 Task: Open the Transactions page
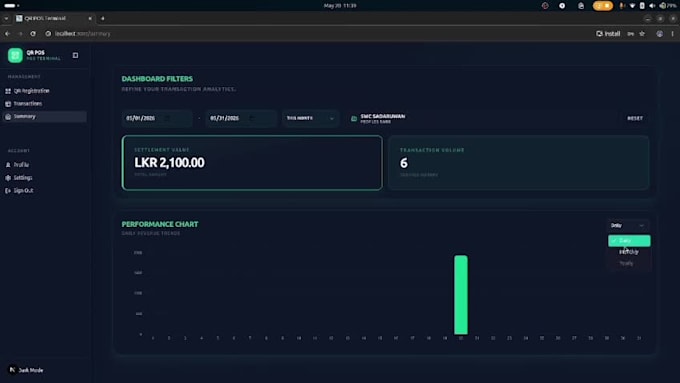click(x=45, y=104)
